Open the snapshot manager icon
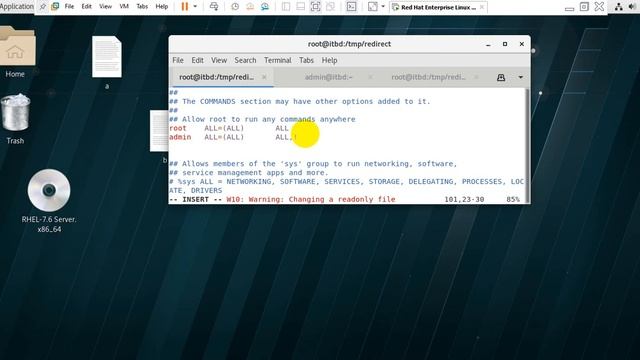This screenshot has width=640, height=360. tap(265, 7)
